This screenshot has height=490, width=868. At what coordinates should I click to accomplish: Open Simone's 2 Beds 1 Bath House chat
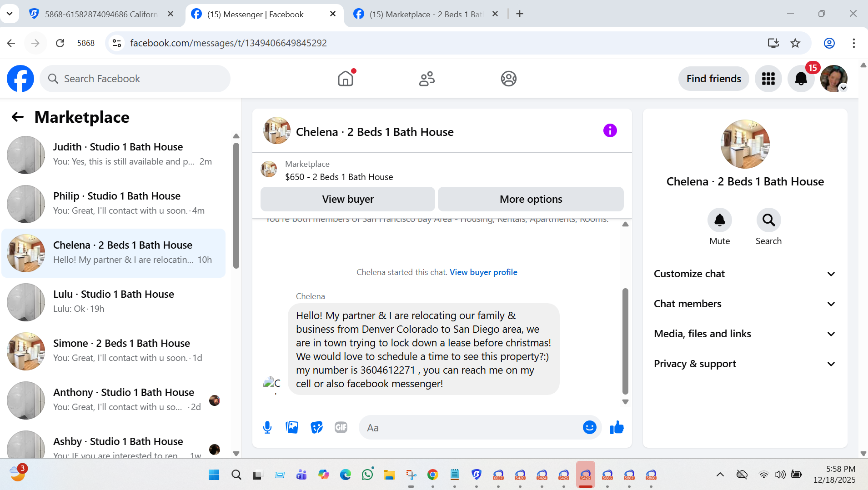pyautogui.click(x=114, y=351)
